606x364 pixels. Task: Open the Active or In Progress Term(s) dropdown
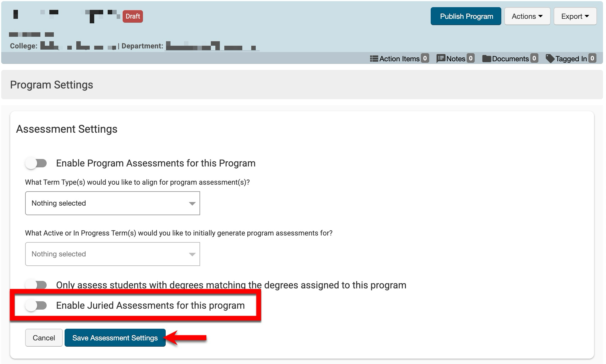coord(112,254)
